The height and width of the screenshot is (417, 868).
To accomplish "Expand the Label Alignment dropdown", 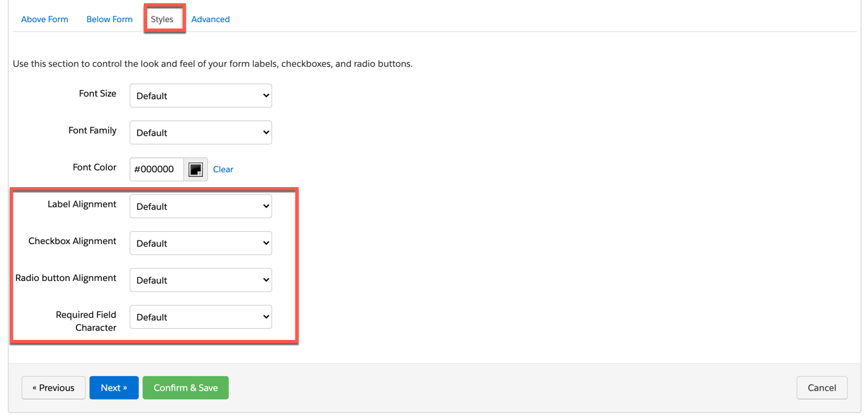I will point(201,207).
